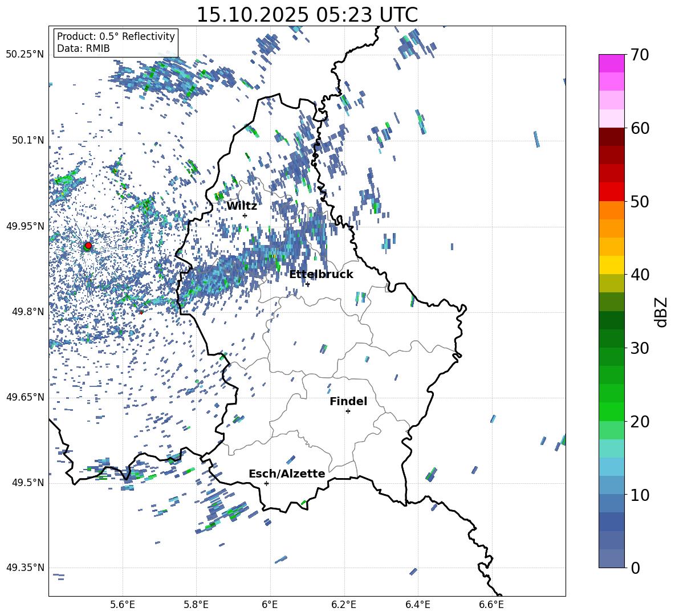Screen dimensions: 675x616
Task: Click the yellow colorbar segment above 40
Action: (x=611, y=265)
